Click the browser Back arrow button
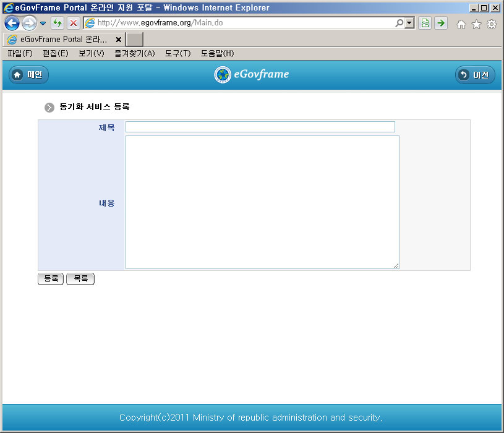The image size is (504, 433). (11, 24)
